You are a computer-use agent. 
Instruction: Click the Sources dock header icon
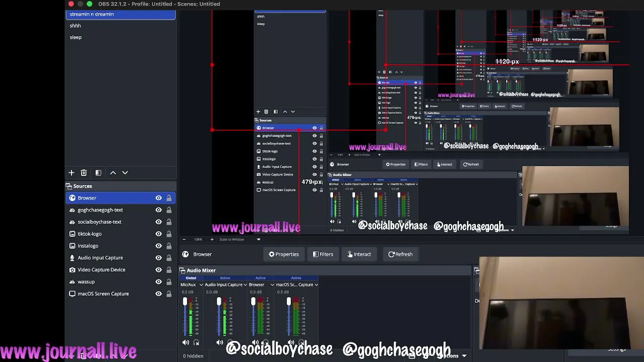(69, 186)
